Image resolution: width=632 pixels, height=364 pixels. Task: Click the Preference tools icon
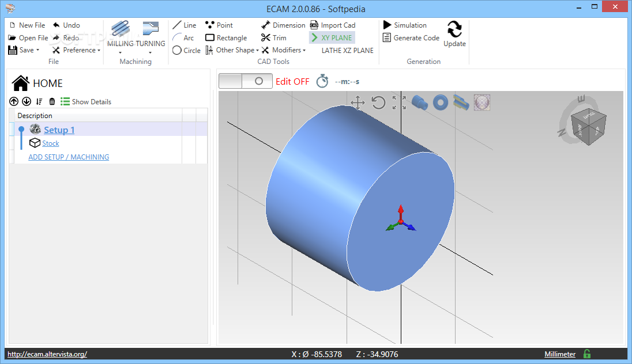tap(56, 50)
